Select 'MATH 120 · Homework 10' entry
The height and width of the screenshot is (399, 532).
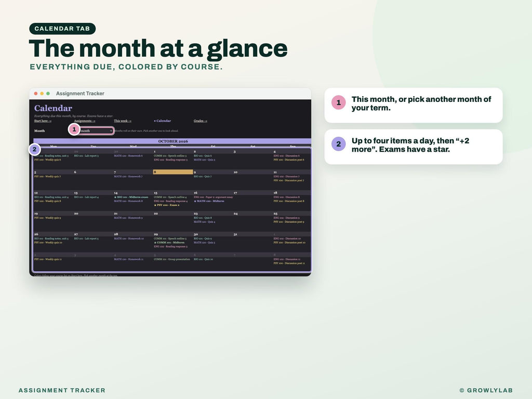129,238
